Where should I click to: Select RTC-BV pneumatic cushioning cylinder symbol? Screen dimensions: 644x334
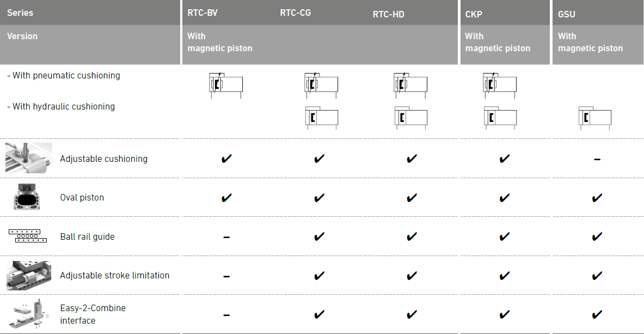pos(226,85)
